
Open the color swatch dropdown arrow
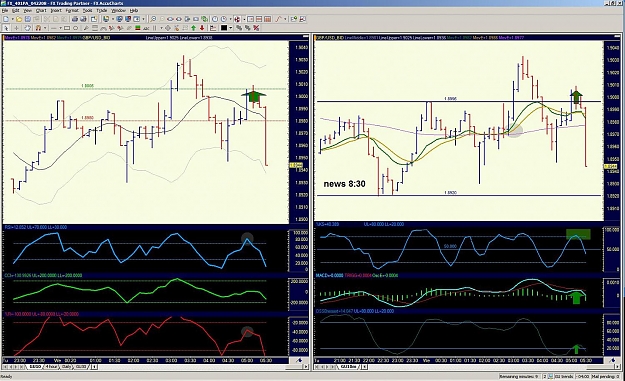(x=231, y=28)
